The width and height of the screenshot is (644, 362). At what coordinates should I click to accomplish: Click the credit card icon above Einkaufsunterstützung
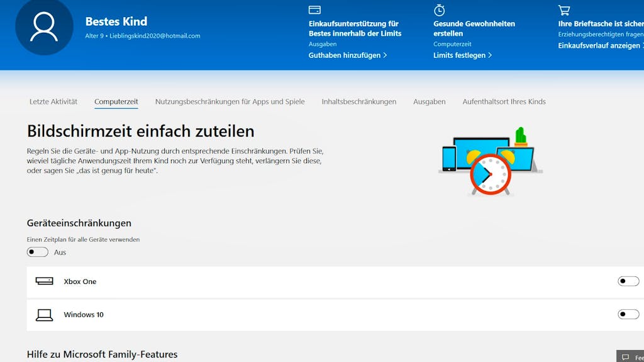(314, 10)
